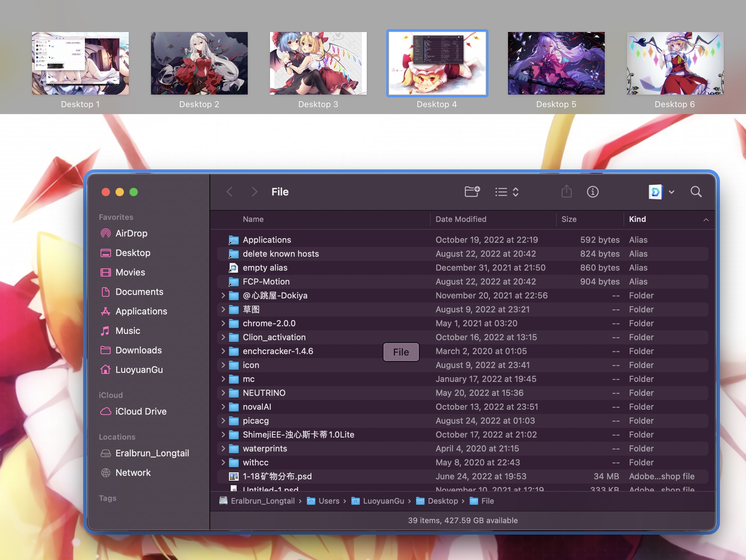Sort files by Name column header
The width and height of the screenshot is (746, 560).
click(253, 219)
